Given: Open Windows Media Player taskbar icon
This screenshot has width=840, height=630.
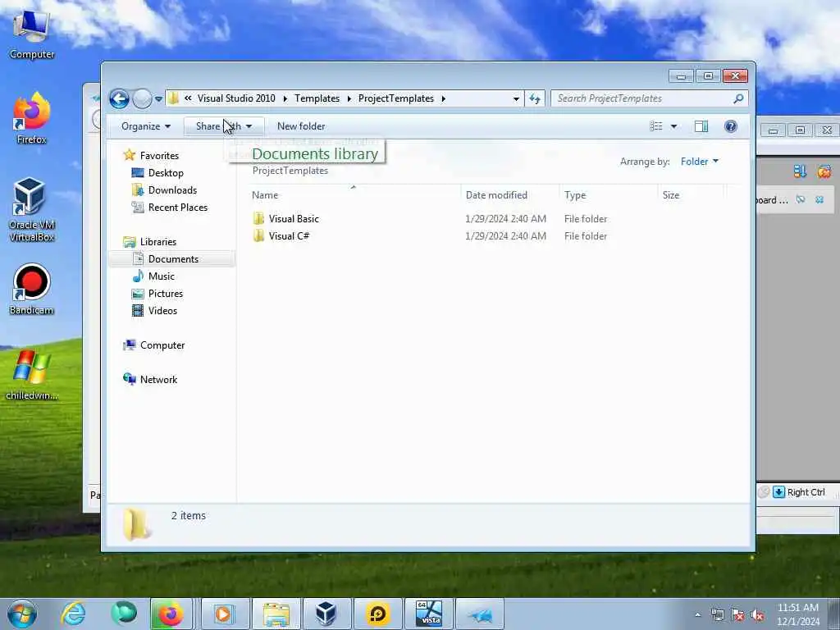Looking at the screenshot, I should [x=224, y=614].
